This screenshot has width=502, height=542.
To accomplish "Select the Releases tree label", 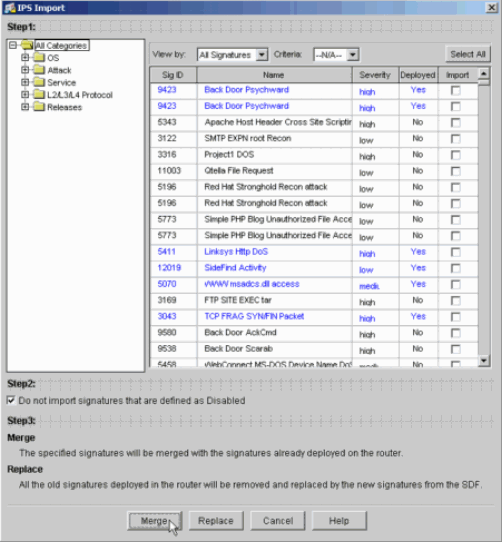I will pyautogui.click(x=65, y=107).
